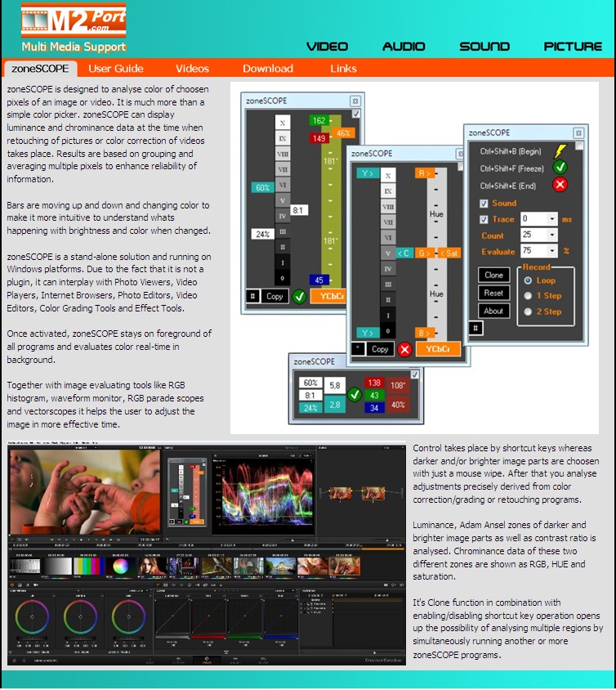Image resolution: width=616 pixels, height=690 pixels.
Task: Toggle top-right checkbox in settings zoneSCOPE window
Action: tap(579, 146)
